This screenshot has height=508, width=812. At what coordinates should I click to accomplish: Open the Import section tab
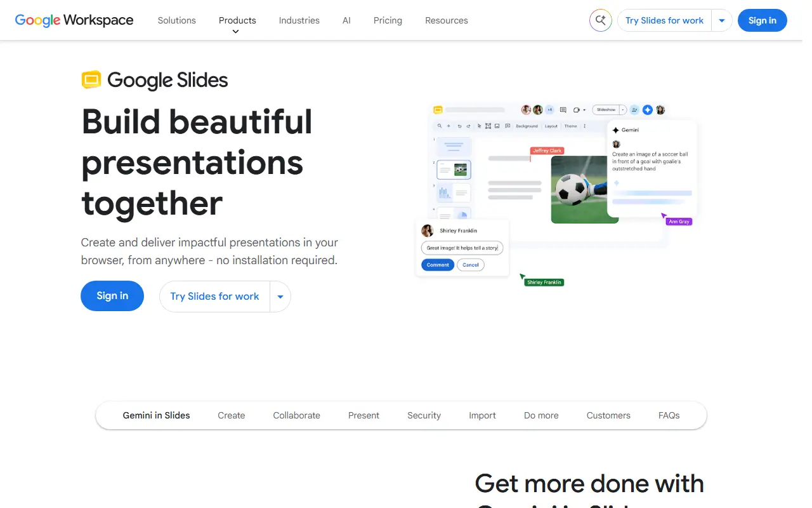483,415
